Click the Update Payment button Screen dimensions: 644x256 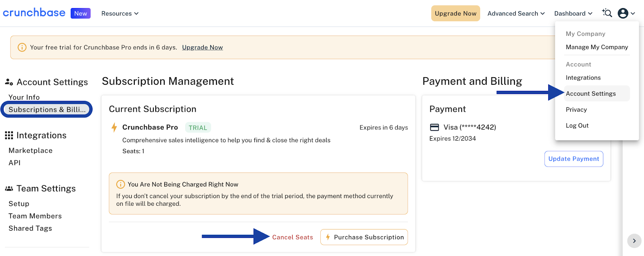pyautogui.click(x=574, y=159)
